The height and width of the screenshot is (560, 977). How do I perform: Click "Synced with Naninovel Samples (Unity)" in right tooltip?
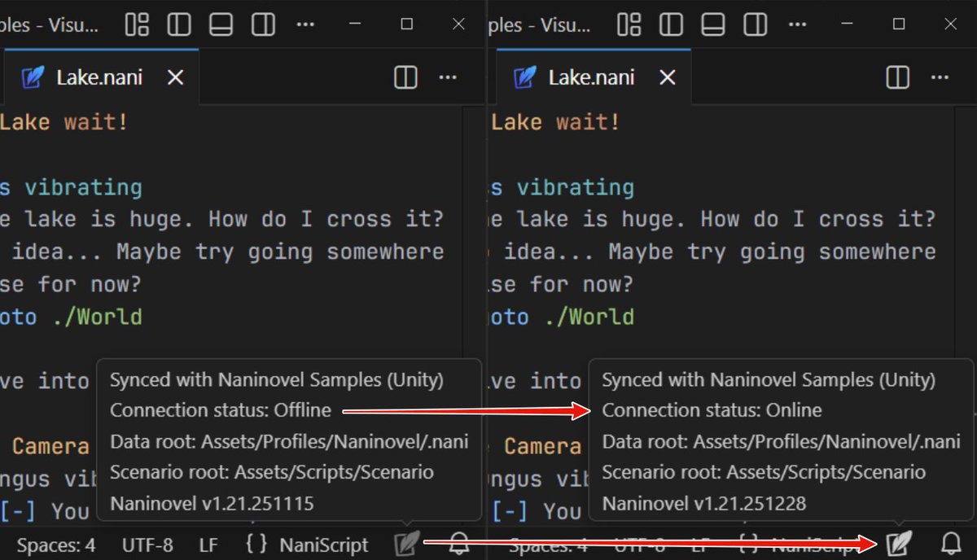coord(769,380)
